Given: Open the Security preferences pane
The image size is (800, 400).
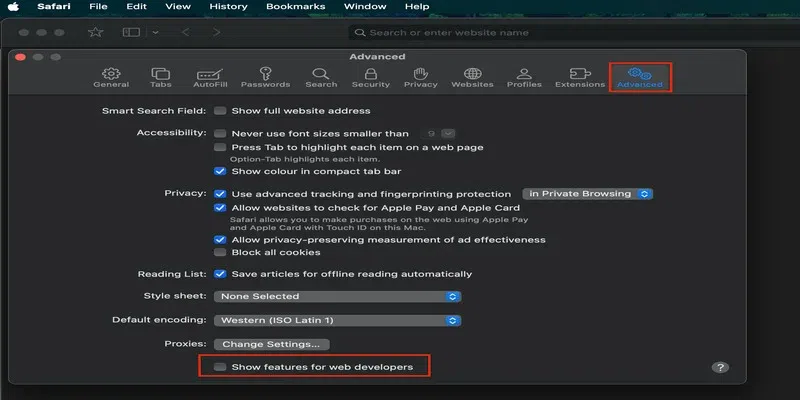Looking at the screenshot, I should coord(371,78).
